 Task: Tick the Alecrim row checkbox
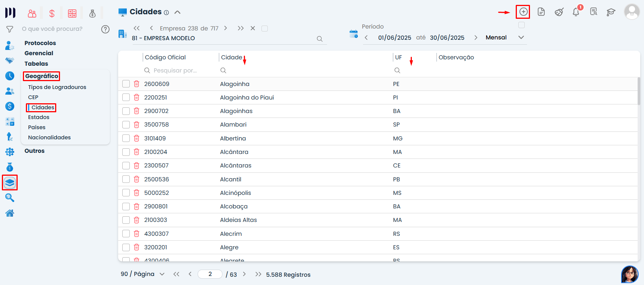126,234
